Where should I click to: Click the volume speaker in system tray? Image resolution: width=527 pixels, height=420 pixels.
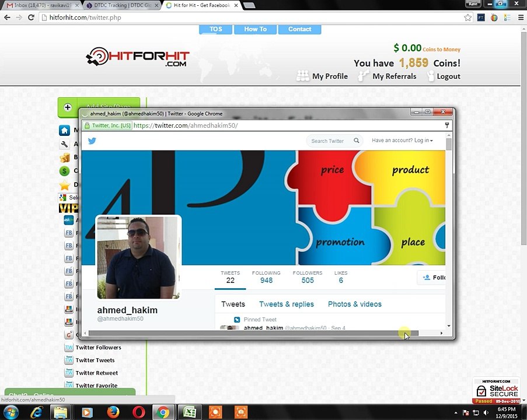[x=486, y=412]
